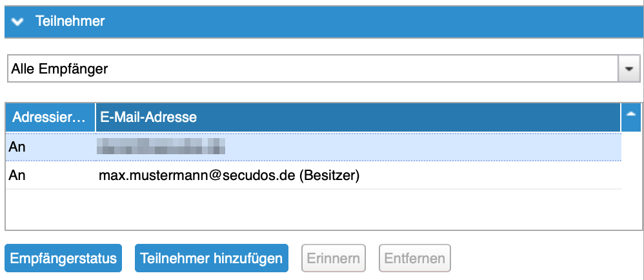Click the Teilnehmer header title text
This screenshot has width=644, height=280.
click(x=70, y=22)
